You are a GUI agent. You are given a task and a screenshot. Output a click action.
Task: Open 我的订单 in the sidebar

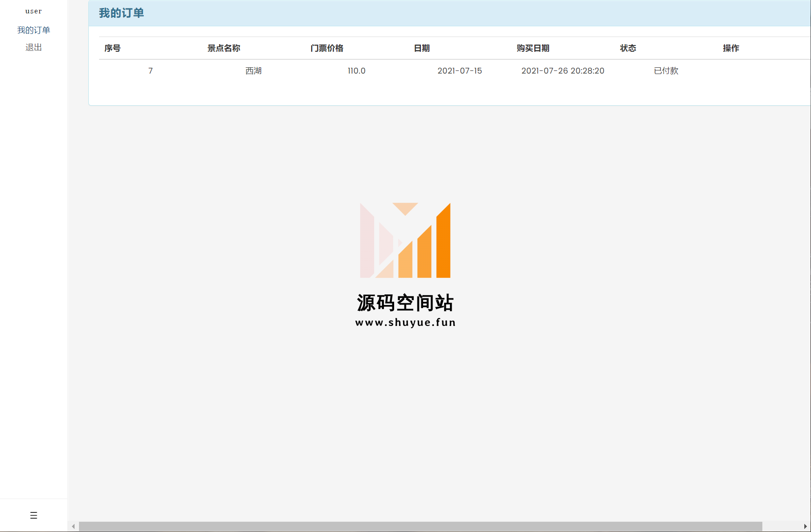click(33, 30)
